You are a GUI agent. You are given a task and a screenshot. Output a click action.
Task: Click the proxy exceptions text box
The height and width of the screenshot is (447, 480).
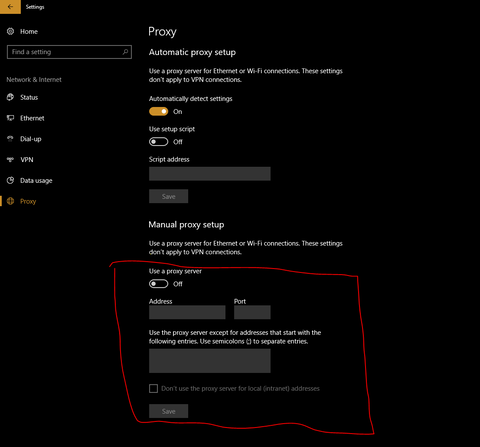(x=210, y=361)
